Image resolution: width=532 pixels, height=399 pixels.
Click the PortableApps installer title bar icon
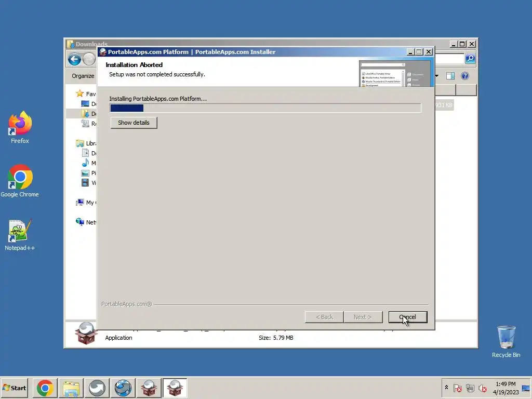pos(103,52)
